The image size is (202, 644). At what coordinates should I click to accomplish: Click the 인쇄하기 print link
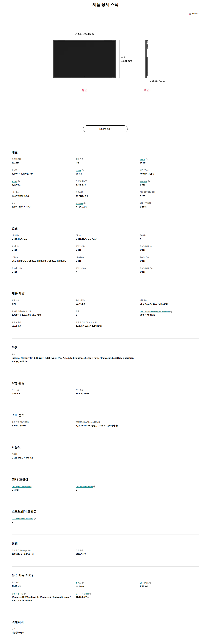tap(194, 14)
